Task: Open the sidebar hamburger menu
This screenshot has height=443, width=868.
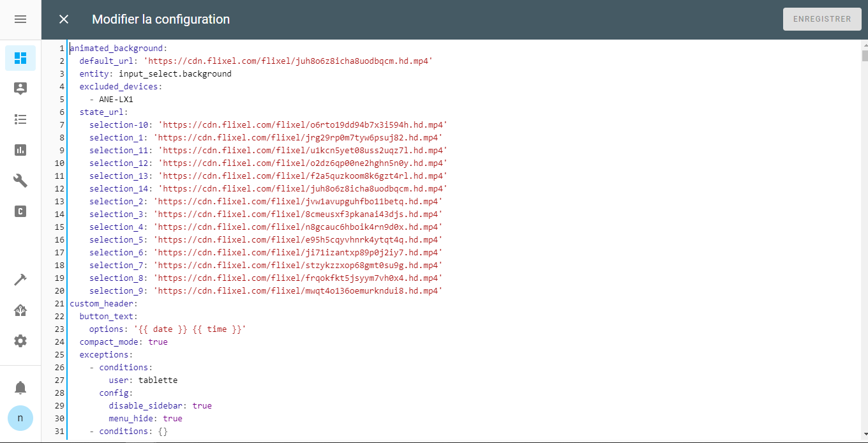Action: click(x=20, y=19)
